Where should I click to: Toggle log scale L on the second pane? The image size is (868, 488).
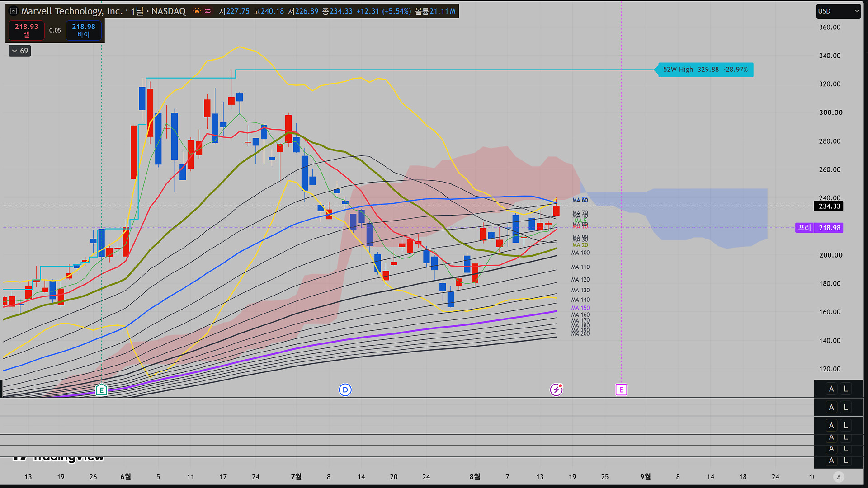point(846,407)
